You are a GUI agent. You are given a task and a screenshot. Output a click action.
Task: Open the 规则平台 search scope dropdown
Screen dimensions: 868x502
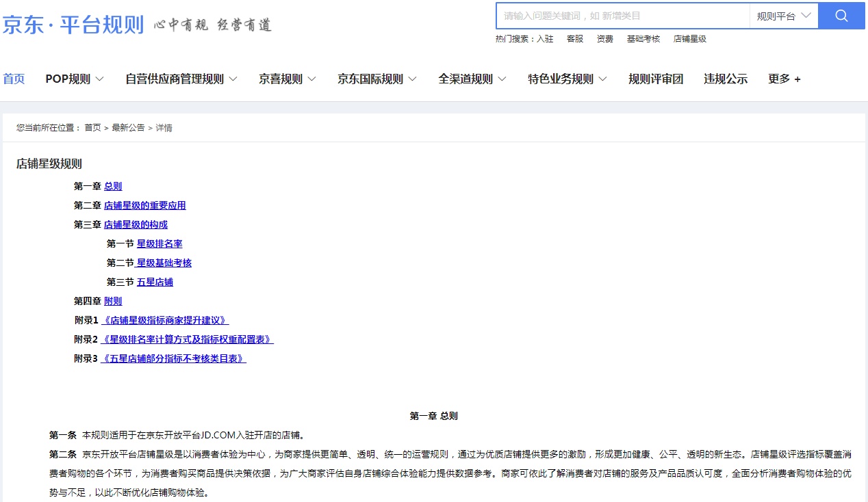[784, 16]
